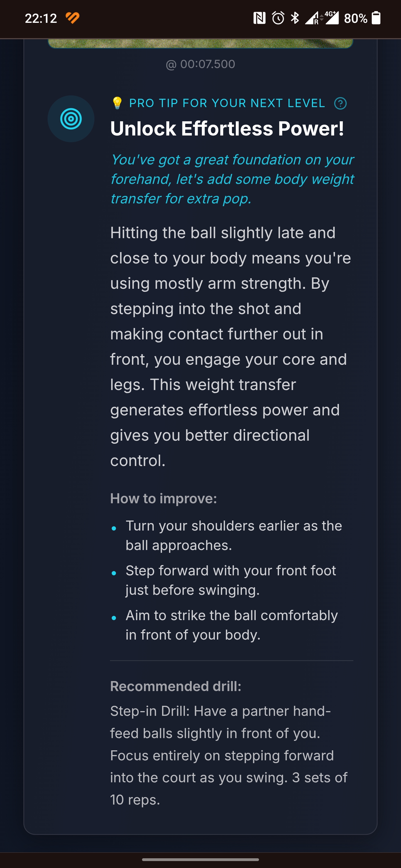Select the "Aim to strike the ball" tip
401x868 pixels.
click(x=232, y=625)
